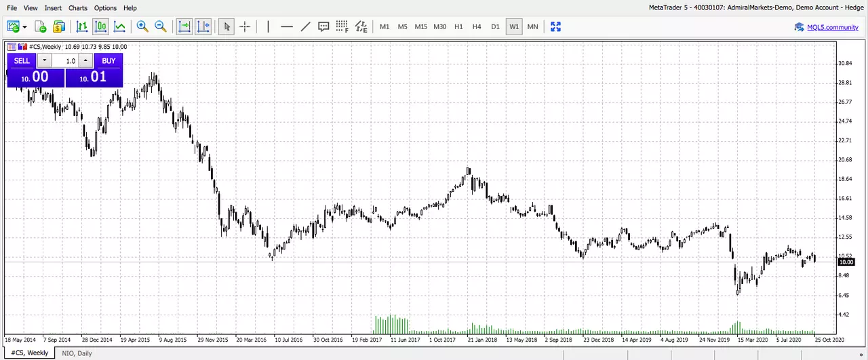The image size is (868, 360).
Task: Switch chart to line chart icon
Action: (119, 26)
